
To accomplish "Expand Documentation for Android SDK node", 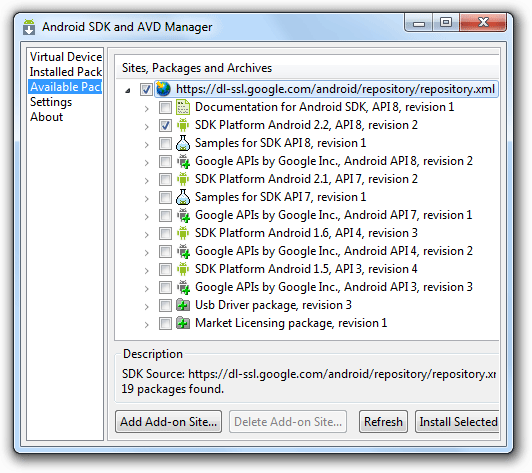I will pos(146,109).
